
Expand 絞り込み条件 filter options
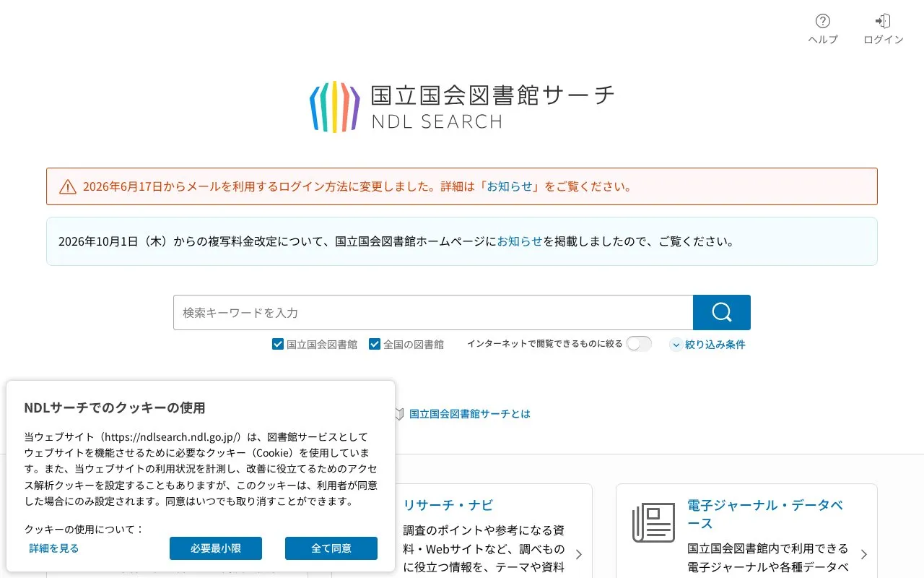pos(707,345)
